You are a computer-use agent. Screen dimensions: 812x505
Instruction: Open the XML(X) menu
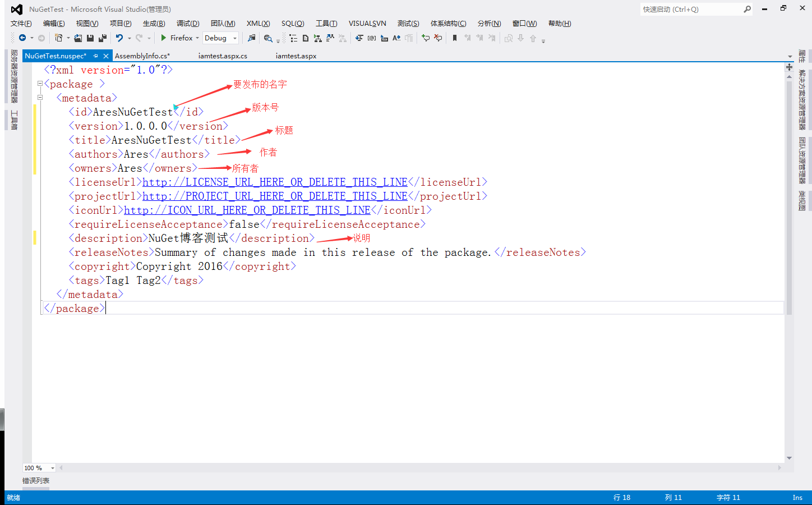tap(259, 24)
